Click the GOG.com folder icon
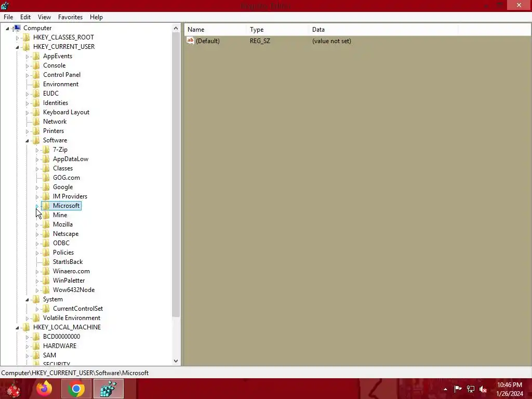The width and height of the screenshot is (532, 399). click(46, 178)
